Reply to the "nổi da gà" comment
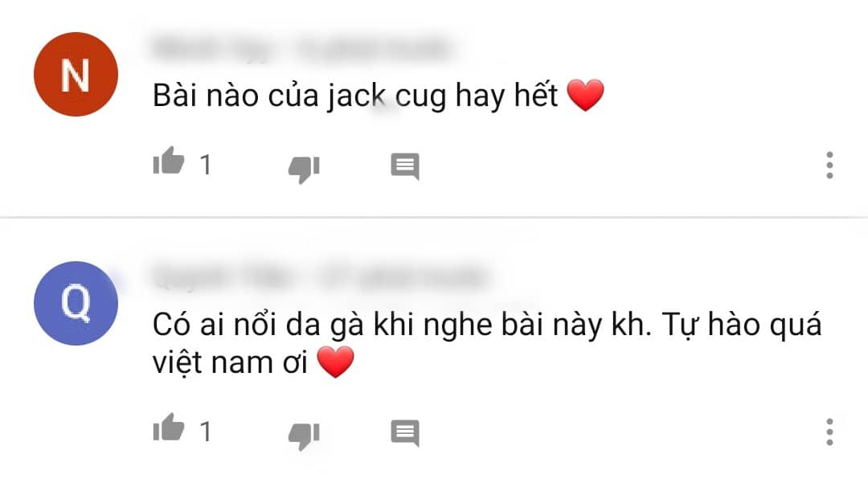This screenshot has height=483, width=868. pyautogui.click(x=404, y=432)
